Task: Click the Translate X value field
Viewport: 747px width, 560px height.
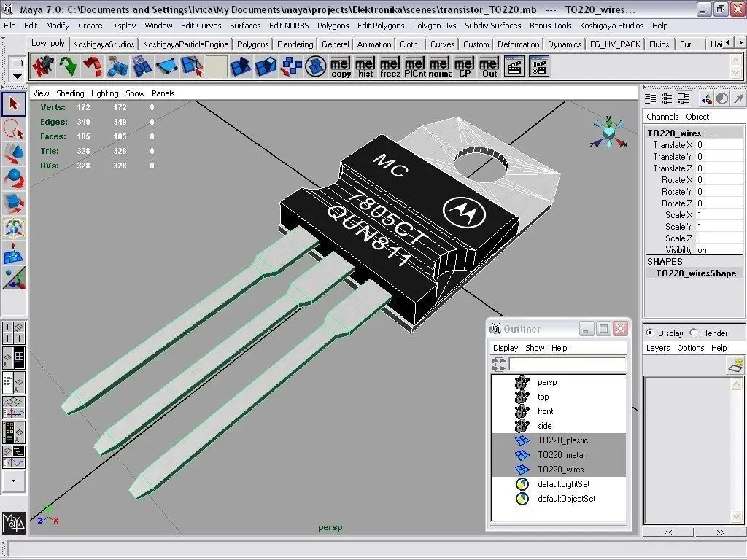Action: (x=719, y=145)
